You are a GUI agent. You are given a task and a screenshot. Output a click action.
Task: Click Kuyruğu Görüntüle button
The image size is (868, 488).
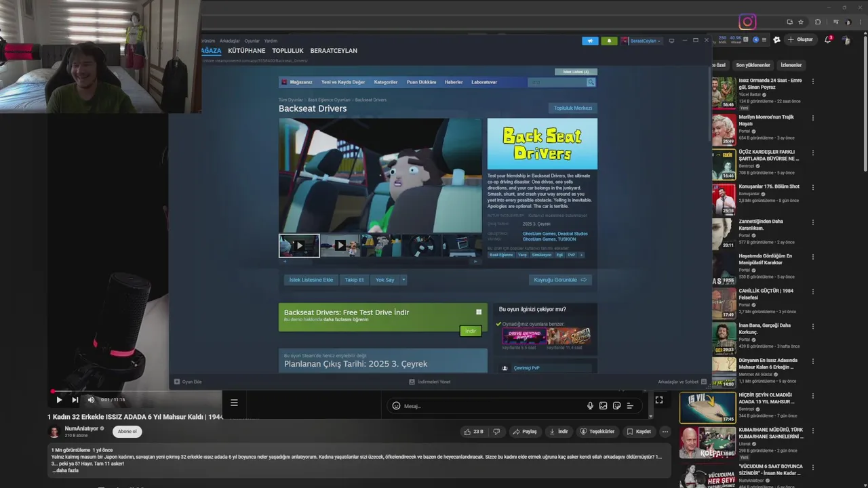coord(560,280)
